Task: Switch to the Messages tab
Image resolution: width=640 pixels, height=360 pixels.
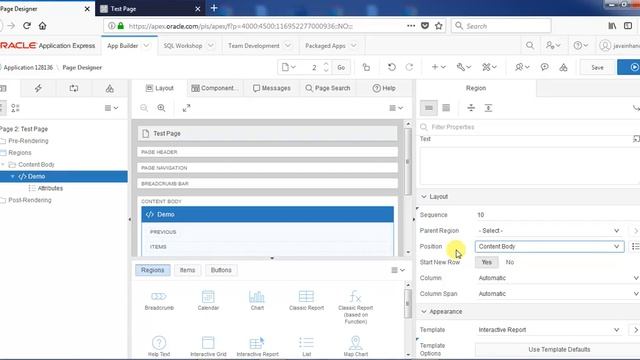Action: pos(271,88)
